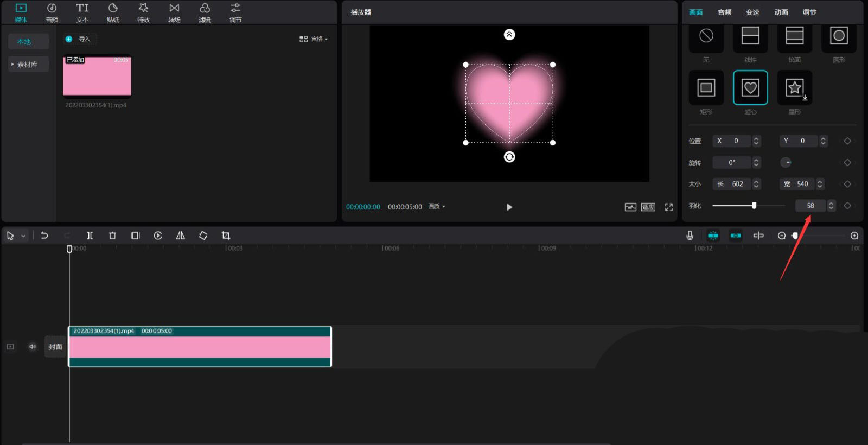The width and height of the screenshot is (868, 445).
Task: Mirror the clip using the flip icon
Action: point(181,236)
